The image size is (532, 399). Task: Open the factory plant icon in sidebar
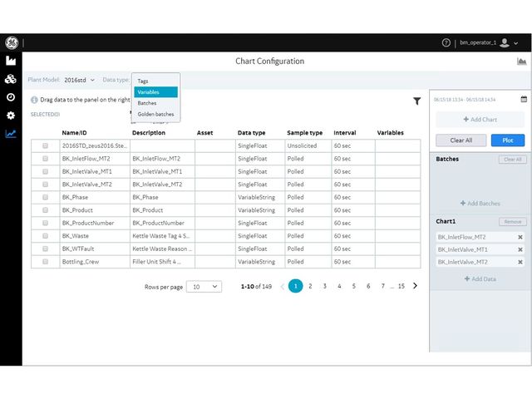[11, 61]
